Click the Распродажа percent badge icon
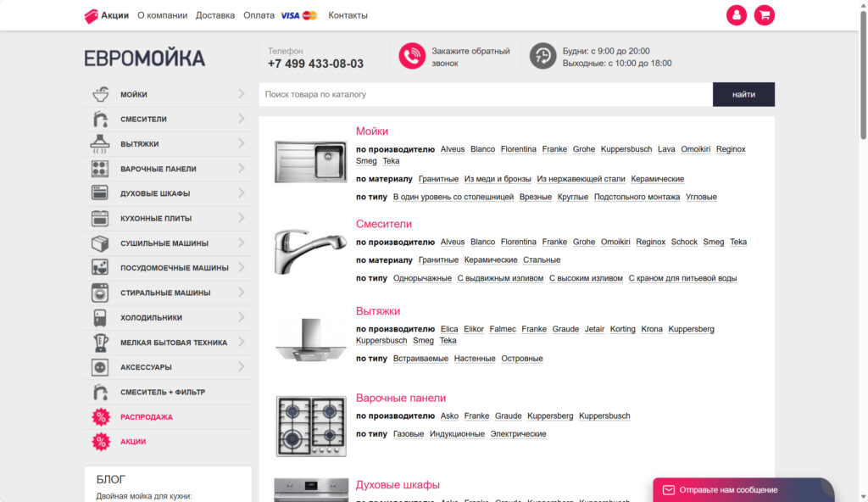Screen dimensions: 868x502 coord(101,416)
